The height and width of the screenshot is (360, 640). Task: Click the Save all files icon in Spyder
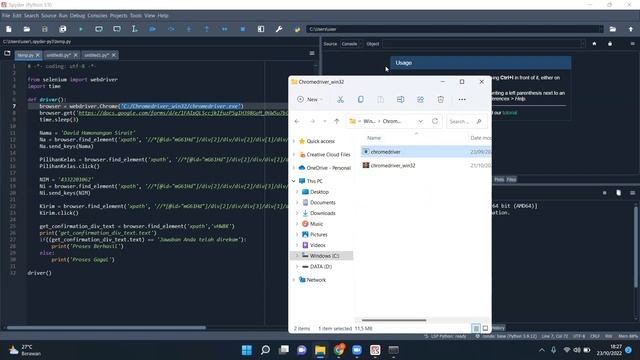coord(62,29)
